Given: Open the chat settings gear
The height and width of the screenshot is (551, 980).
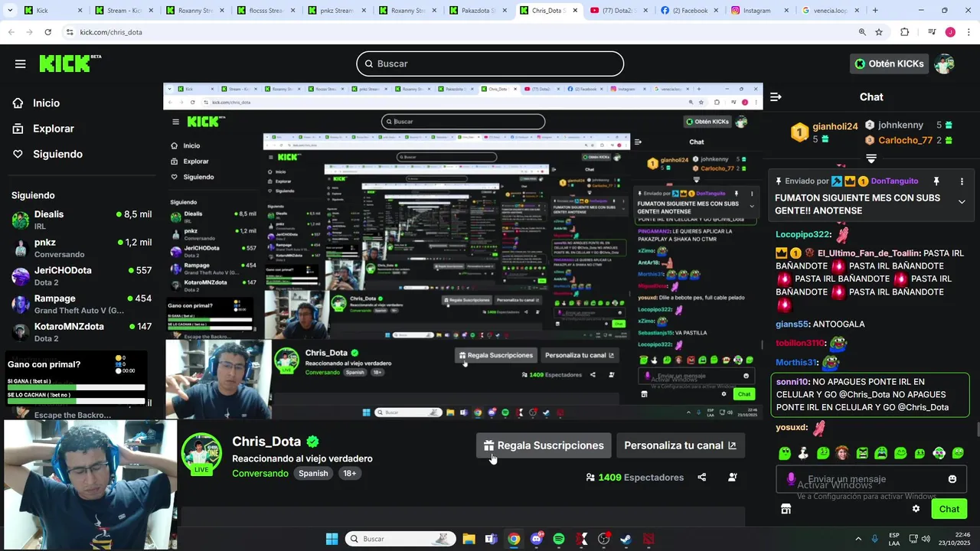Looking at the screenshot, I should click(916, 509).
